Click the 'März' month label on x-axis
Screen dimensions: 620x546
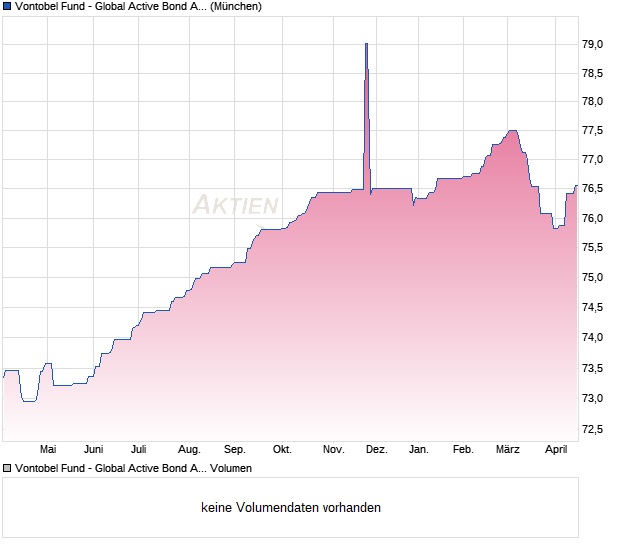[508, 449]
